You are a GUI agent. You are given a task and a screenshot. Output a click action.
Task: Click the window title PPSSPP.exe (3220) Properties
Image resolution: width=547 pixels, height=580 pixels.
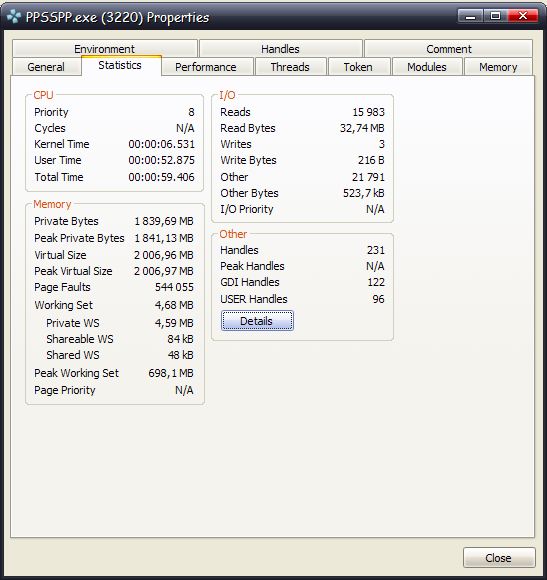coord(117,17)
